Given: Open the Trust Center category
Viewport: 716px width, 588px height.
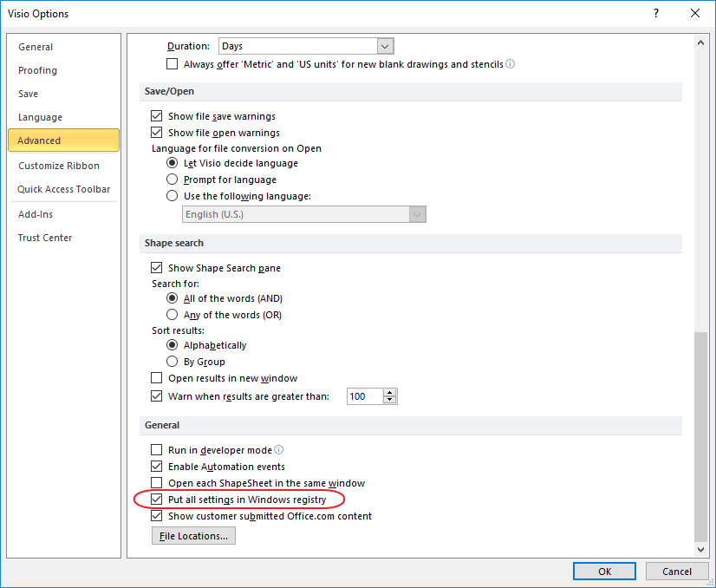Looking at the screenshot, I should click(x=63, y=238).
